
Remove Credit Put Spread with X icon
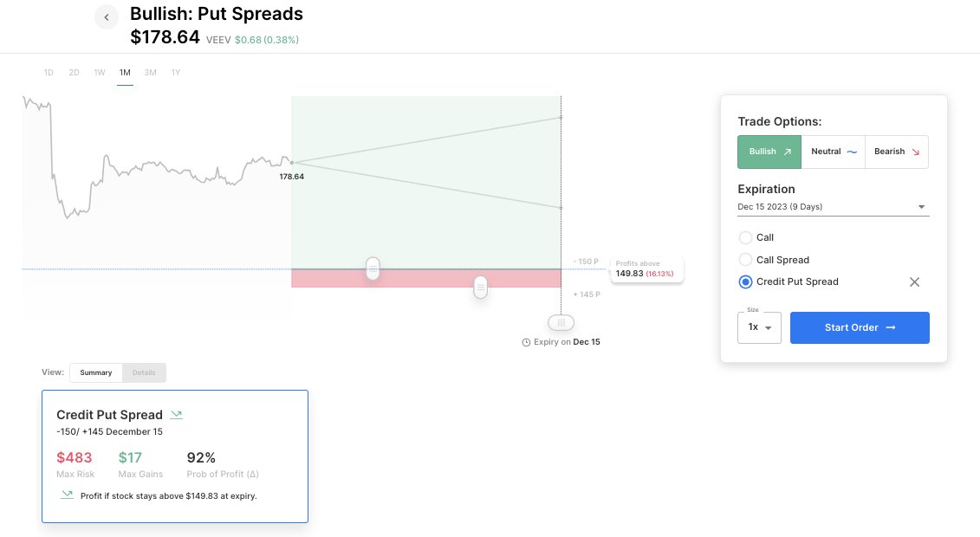[914, 282]
